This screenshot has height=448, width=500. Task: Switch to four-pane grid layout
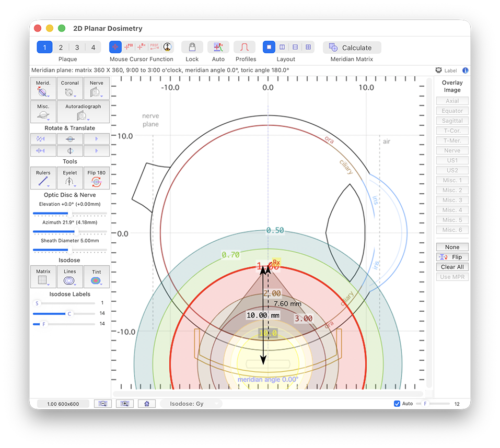click(308, 47)
